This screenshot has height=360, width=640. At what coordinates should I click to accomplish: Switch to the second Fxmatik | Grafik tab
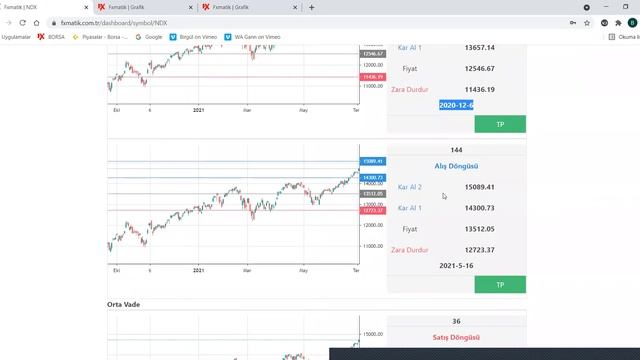(145, 7)
